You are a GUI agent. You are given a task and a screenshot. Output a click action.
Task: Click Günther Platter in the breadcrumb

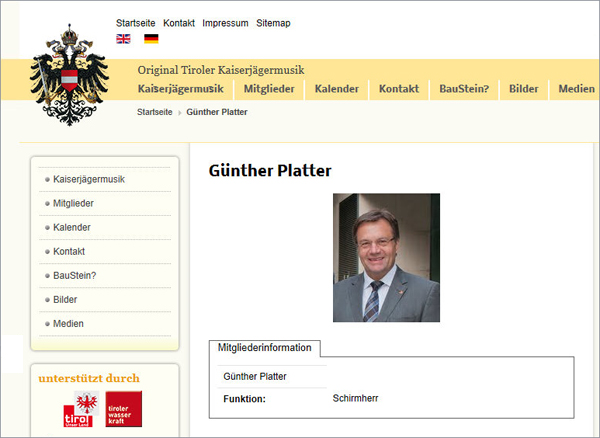click(x=217, y=112)
